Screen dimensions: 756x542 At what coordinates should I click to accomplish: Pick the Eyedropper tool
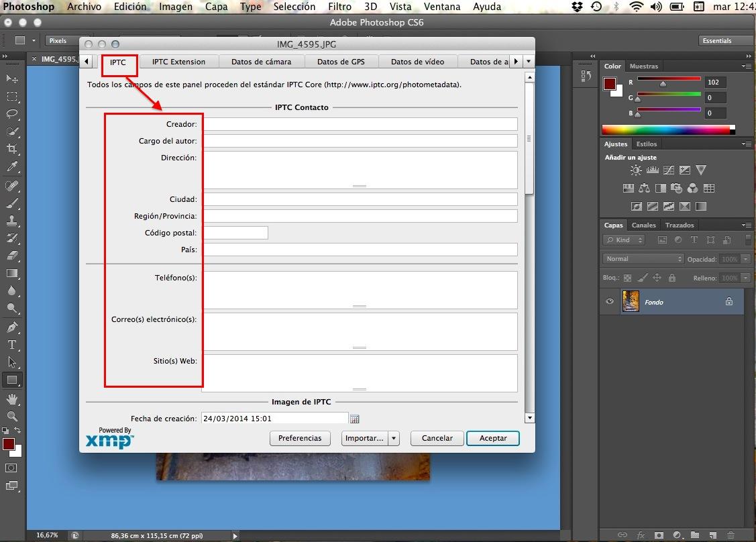pos(12,166)
